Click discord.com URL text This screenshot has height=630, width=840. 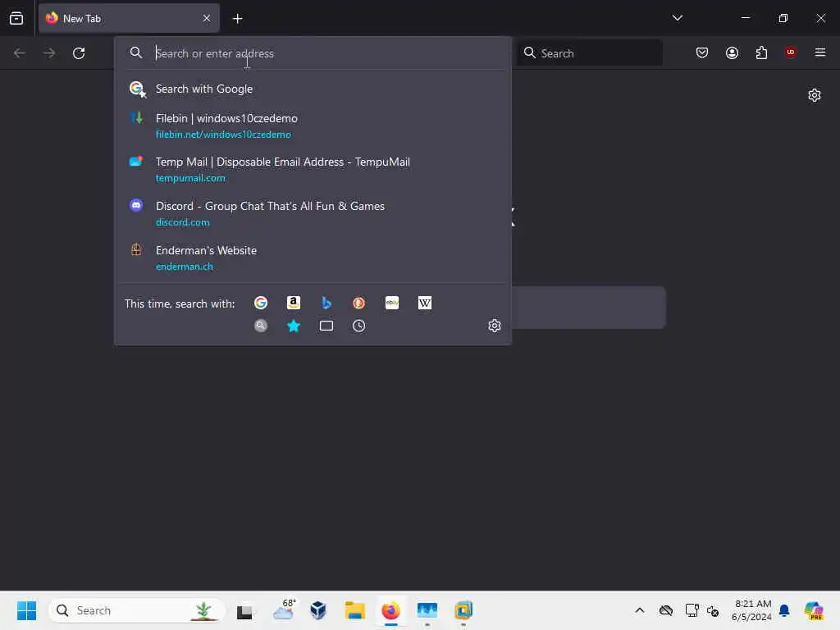click(x=183, y=222)
